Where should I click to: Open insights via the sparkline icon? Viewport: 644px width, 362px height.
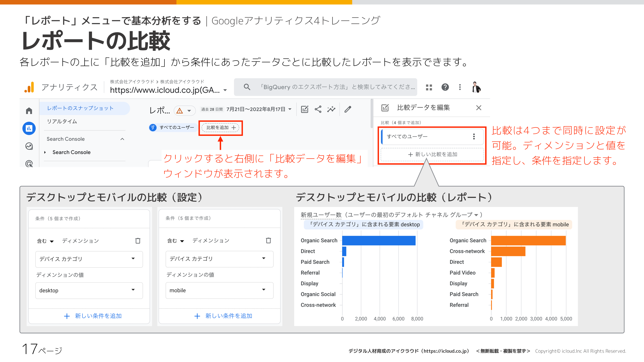pyautogui.click(x=331, y=109)
